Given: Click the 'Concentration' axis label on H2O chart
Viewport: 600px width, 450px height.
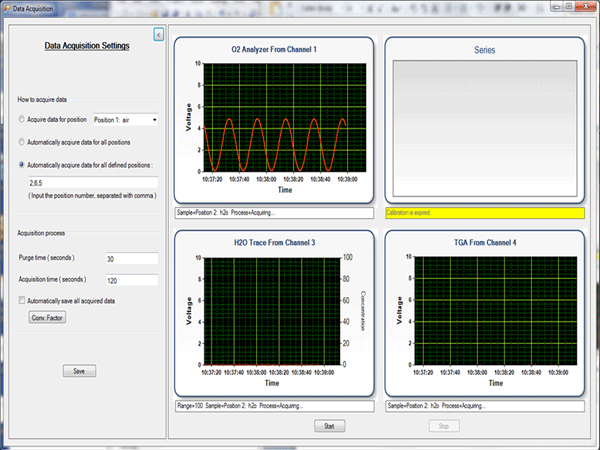Looking at the screenshot, I should [x=363, y=311].
